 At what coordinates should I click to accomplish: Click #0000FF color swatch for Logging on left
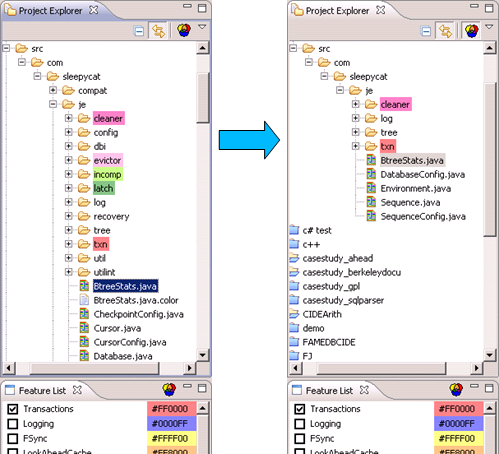coord(171,424)
